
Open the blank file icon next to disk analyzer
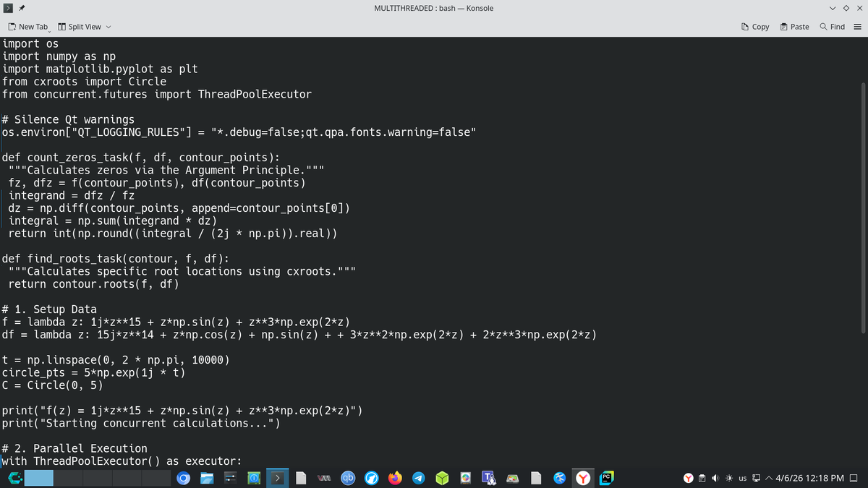[x=535, y=478]
